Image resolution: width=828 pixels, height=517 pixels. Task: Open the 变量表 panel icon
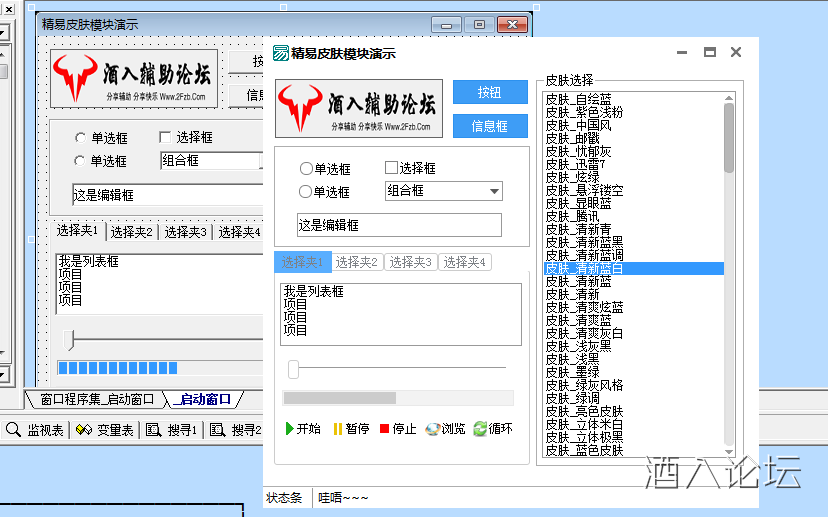(x=84, y=430)
